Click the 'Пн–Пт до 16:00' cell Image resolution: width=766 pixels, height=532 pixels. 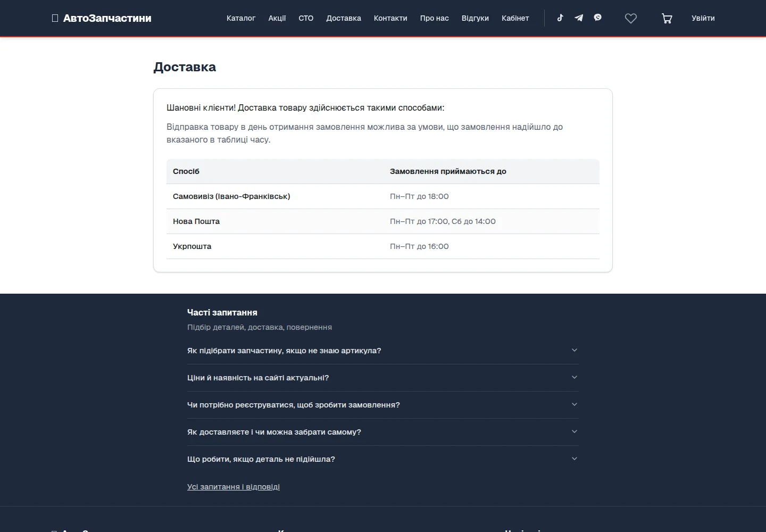click(x=492, y=246)
